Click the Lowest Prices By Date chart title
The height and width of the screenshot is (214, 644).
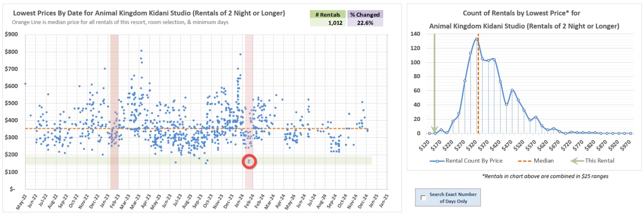click(149, 13)
